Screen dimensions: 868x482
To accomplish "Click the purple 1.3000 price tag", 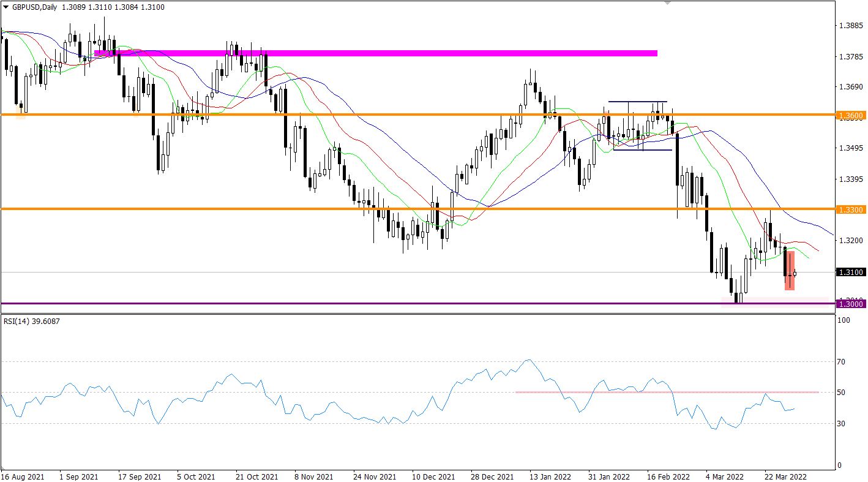I will coord(851,304).
